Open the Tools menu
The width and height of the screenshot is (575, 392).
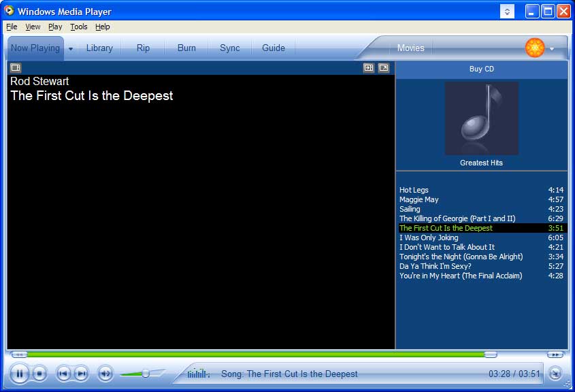tap(79, 27)
